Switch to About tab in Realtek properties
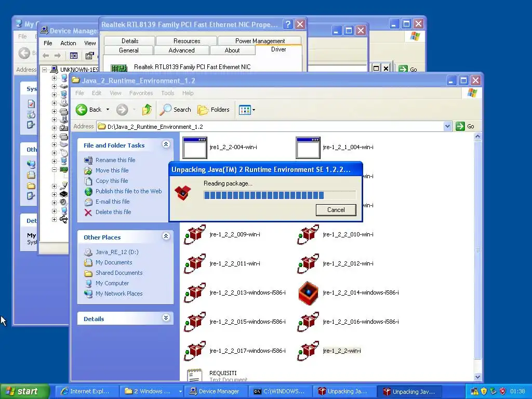 [232, 50]
